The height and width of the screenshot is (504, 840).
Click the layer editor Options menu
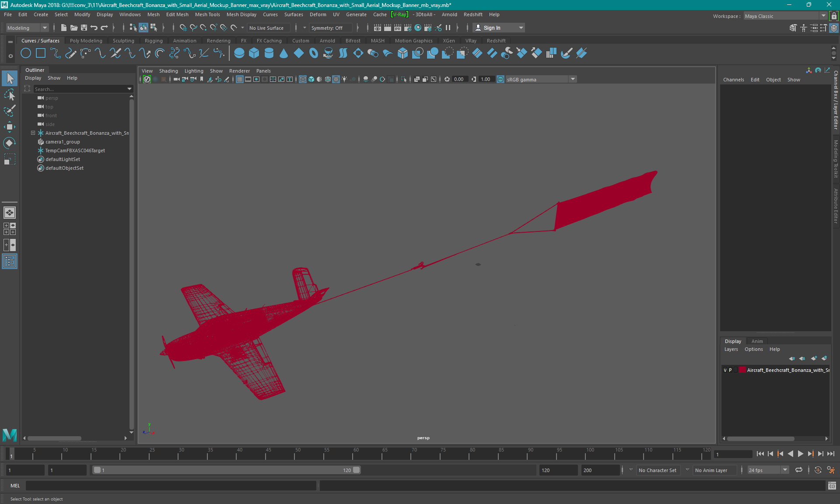coord(753,349)
